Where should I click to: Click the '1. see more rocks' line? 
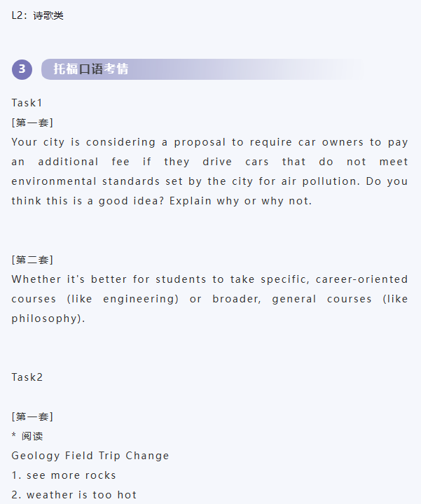(64, 475)
